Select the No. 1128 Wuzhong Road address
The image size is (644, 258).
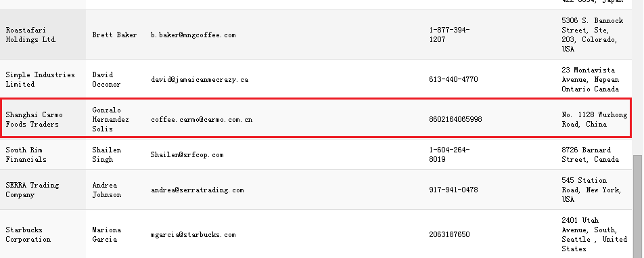595,119
